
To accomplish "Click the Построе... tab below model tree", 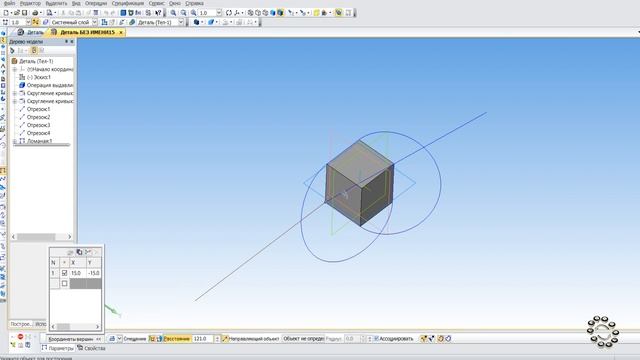I will tap(21, 324).
